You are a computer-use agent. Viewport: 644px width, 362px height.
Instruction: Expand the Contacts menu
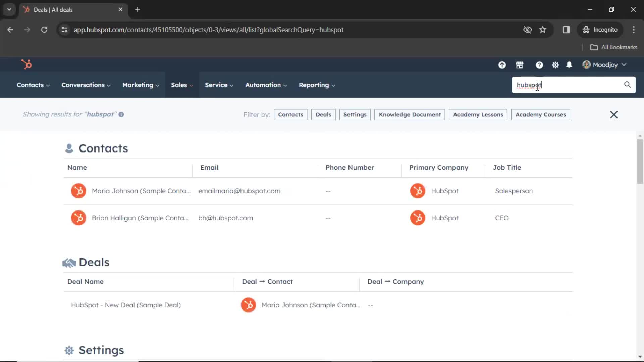33,85
